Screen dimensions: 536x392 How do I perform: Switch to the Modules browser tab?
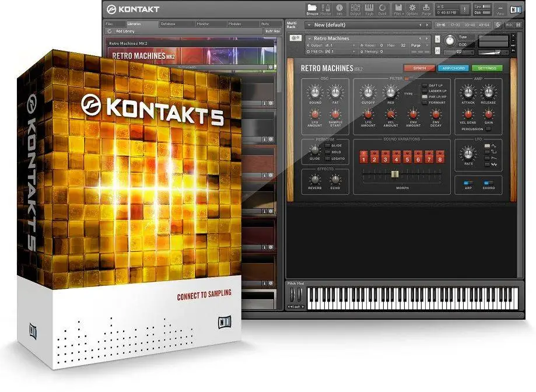click(243, 24)
